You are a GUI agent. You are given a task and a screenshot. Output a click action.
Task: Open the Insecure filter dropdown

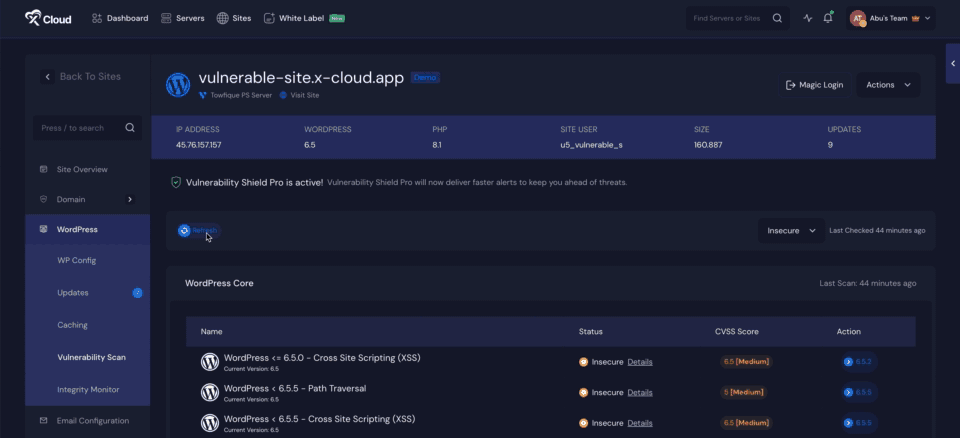(790, 231)
